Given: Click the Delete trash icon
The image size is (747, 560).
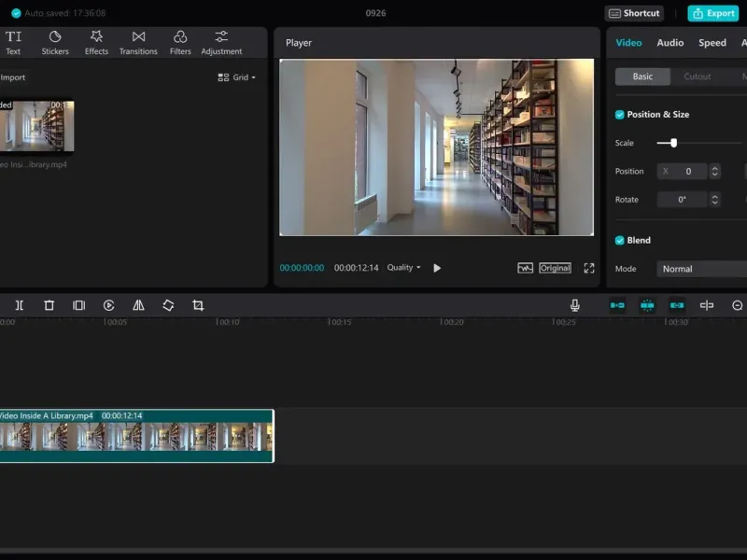Looking at the screenshot, I should (x=49, y=305).
